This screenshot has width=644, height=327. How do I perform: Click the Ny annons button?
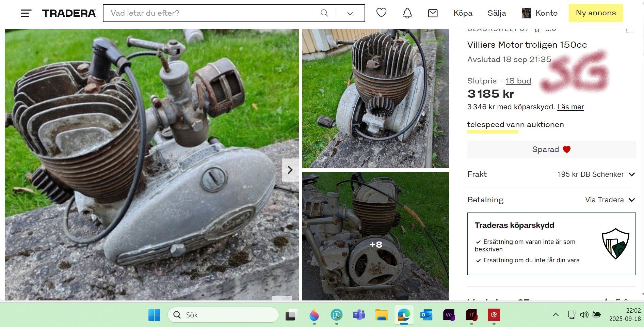pos(596,13)
